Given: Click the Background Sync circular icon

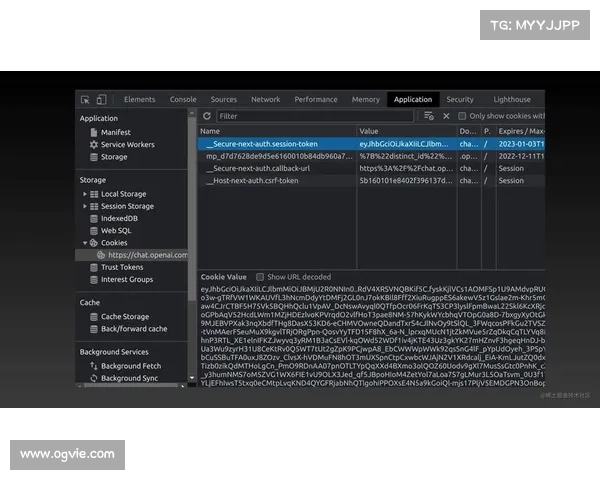Looking at the screenshot, I should 94,378.
